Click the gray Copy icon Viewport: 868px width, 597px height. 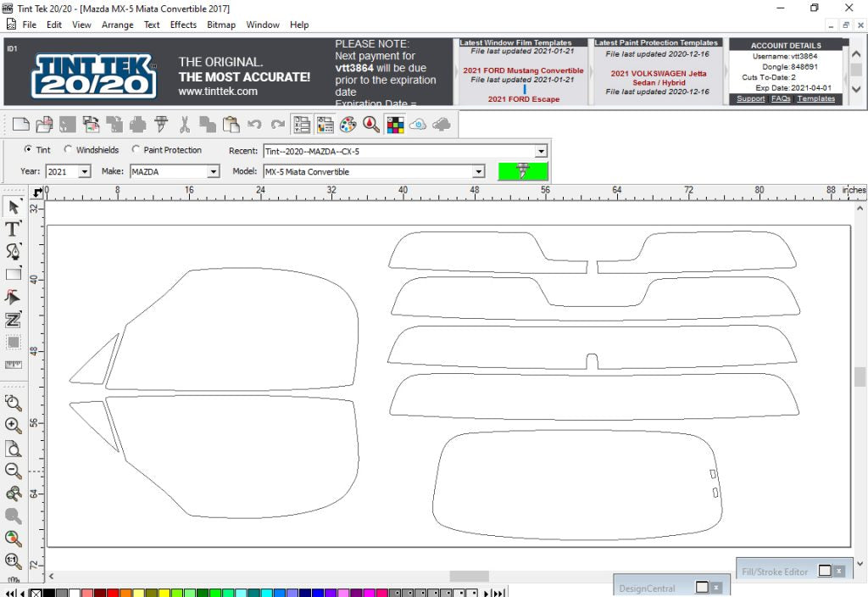pos(208,125)
